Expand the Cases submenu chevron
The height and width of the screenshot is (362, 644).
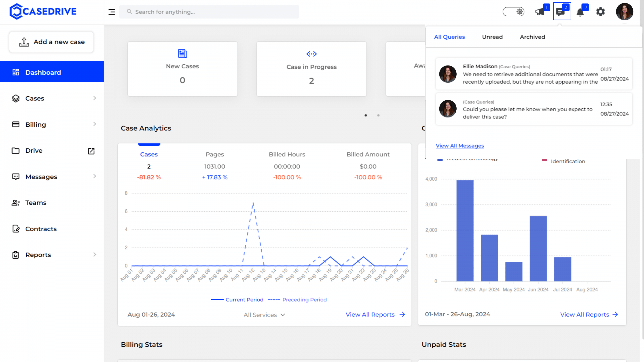coord(95,98)
